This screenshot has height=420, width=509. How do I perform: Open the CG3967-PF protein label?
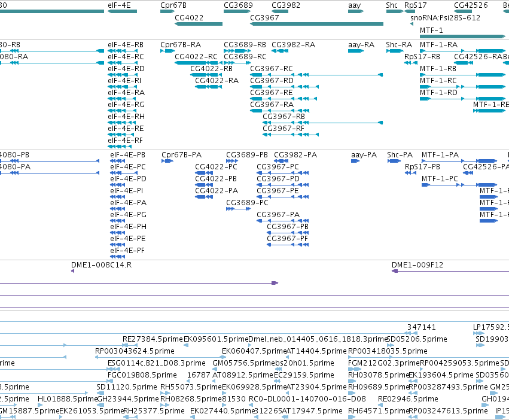(x=287, y=239)
